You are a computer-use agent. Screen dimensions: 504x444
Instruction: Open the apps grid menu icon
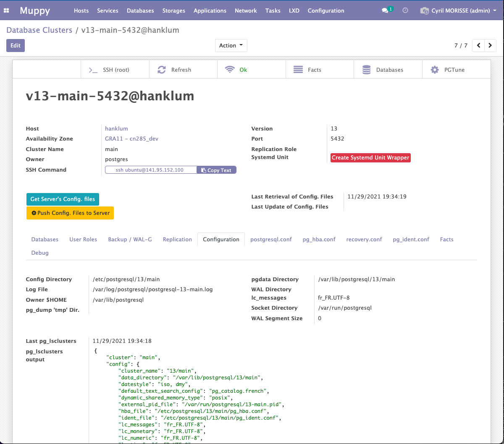tap(6, 10)
